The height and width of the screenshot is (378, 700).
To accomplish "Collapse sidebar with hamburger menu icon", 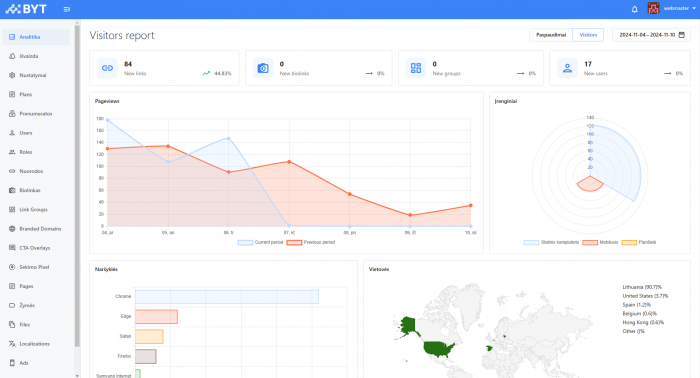I will (x=67, y=9).
